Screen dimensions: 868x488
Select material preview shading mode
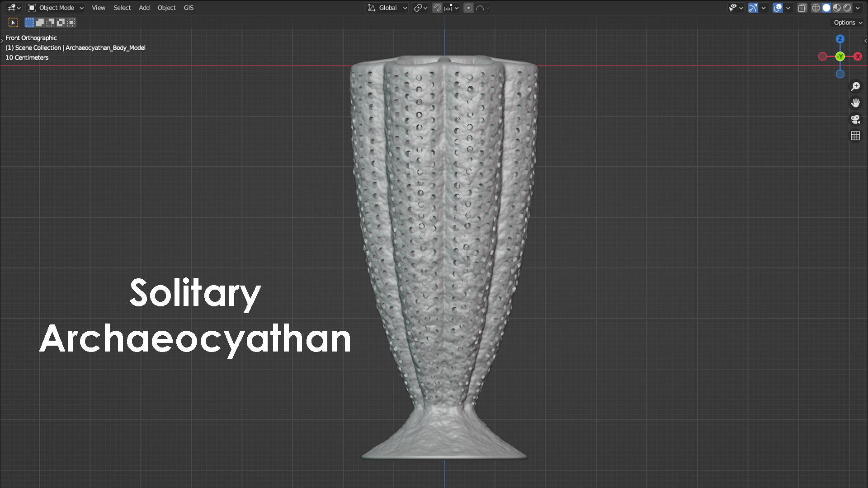click(x=837, y=8)
